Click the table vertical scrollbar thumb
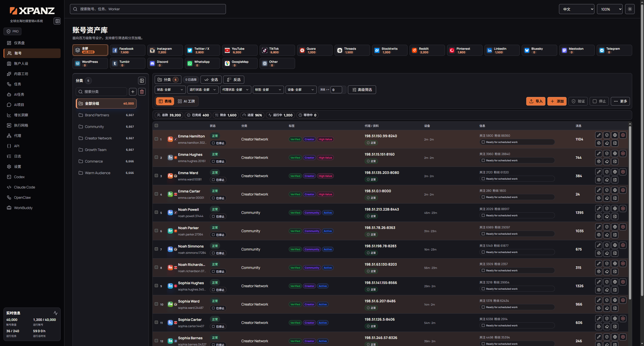 tap(630, 212)
